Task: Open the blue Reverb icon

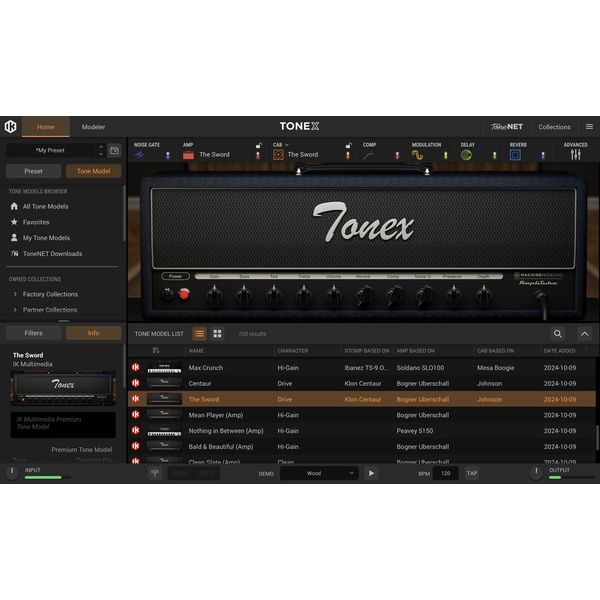Action: (515, 155)
